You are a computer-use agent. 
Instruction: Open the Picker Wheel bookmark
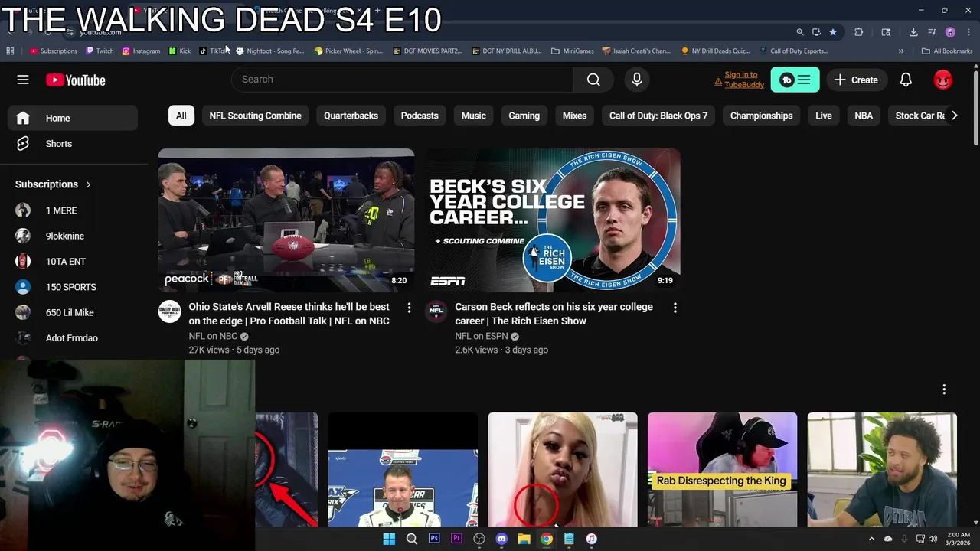(348, 51)
